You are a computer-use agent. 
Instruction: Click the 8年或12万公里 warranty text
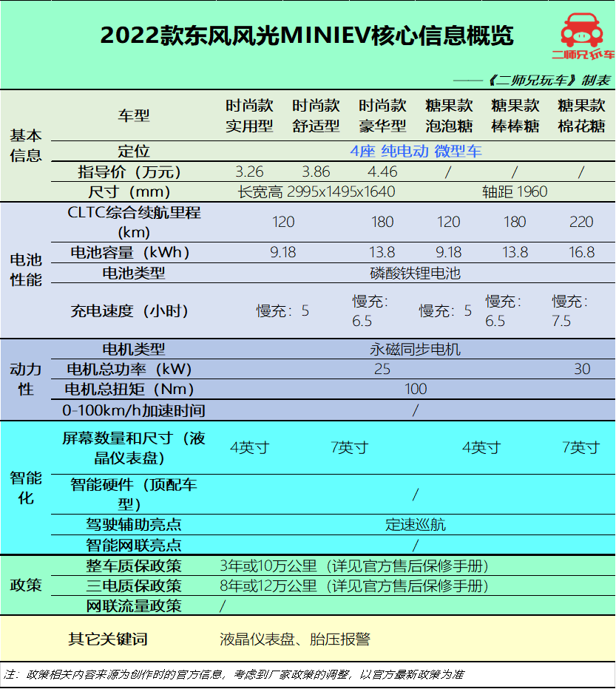(268, 586)
